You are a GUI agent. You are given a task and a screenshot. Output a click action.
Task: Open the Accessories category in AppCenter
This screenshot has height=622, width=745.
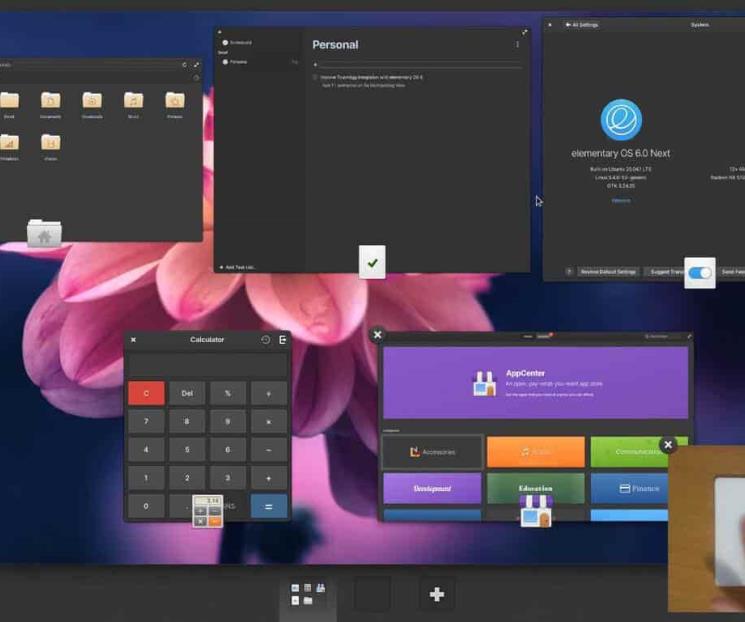[x=432, y=451]
